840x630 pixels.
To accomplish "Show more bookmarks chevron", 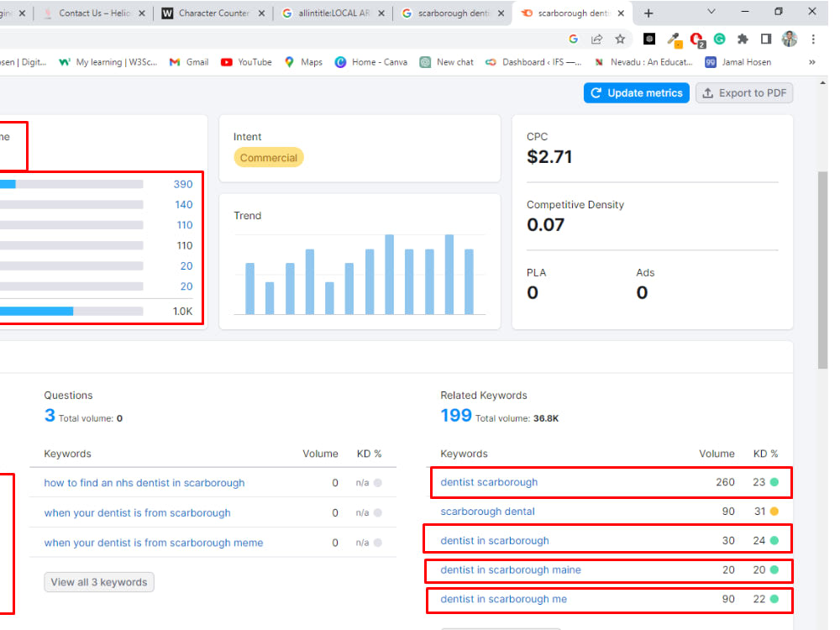I will click(x=812, y=62).
